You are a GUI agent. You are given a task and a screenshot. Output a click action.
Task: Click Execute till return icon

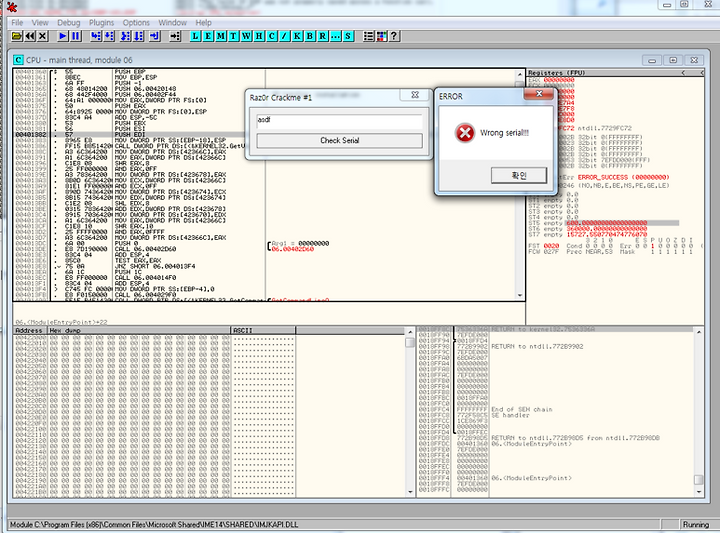click(x=155, y=36)
